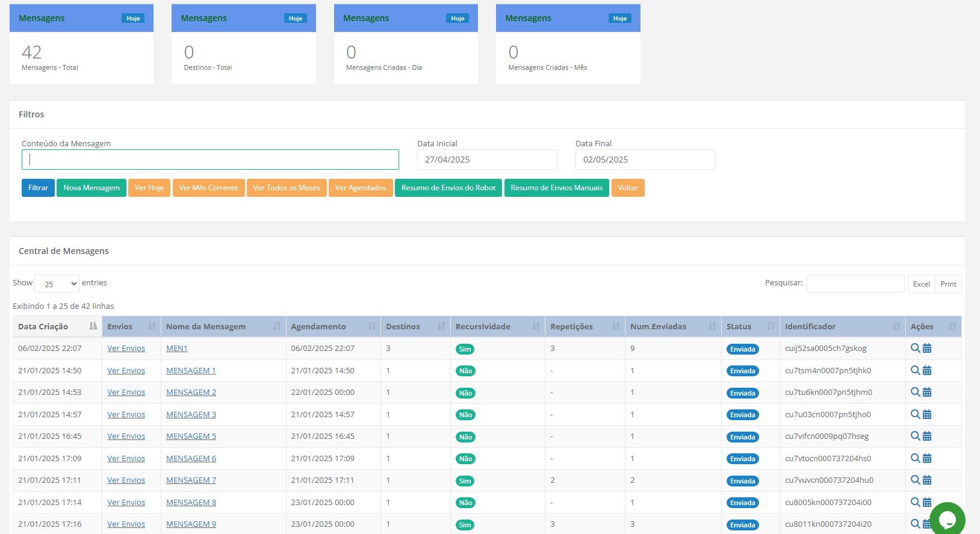Sort table by Status column
Image resolution: width=980 pixels, height=534 pixels.
pyautogui.click(x=750, y=326)
